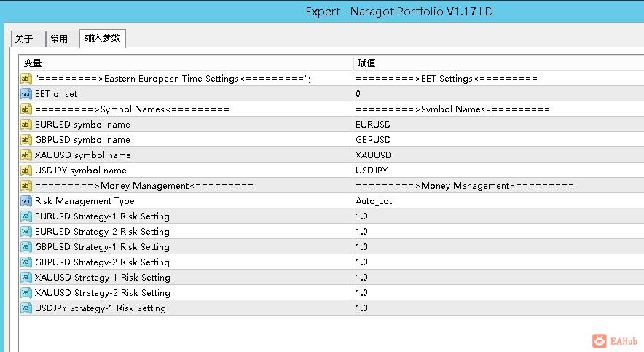Click the EURUSD symbol name value field
This screenshot has height=352, width=644.
(498, 124)
